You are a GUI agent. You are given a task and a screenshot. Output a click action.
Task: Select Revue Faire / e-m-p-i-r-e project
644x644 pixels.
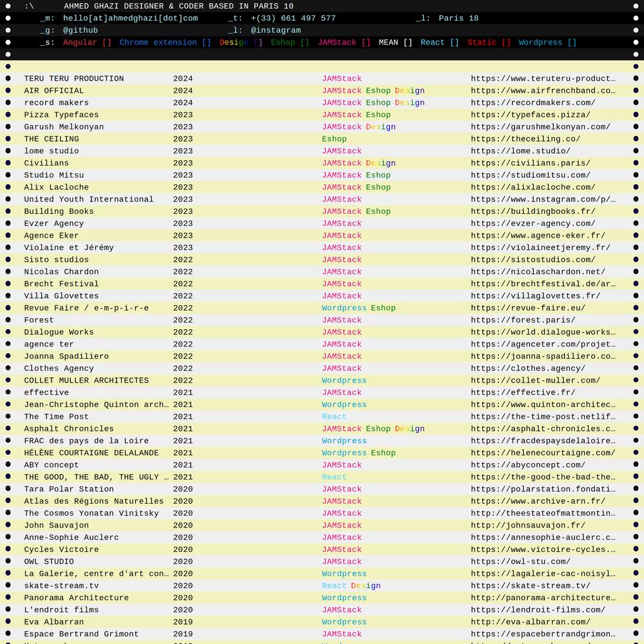86,308
